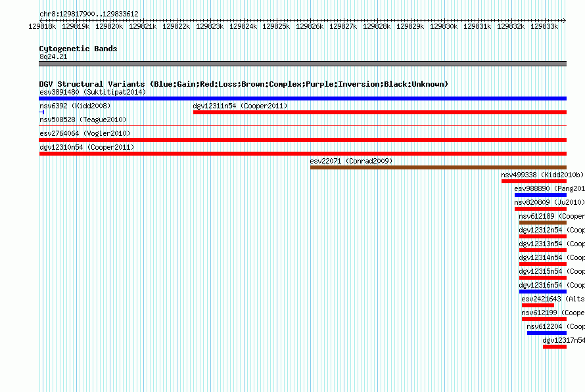This screenshot has width=585, height=392.
Task: Click the DGV Structural Variants track title
Action: 244,84
